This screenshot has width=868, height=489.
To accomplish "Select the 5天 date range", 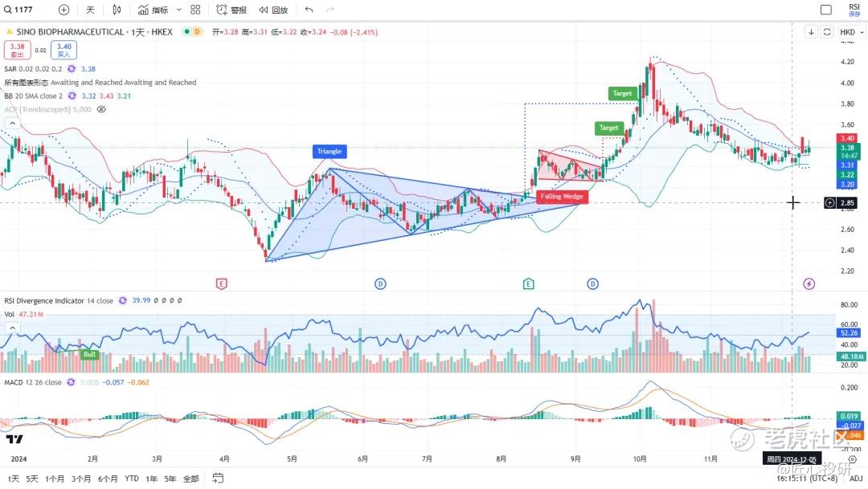I will click(x=32, y=479).
